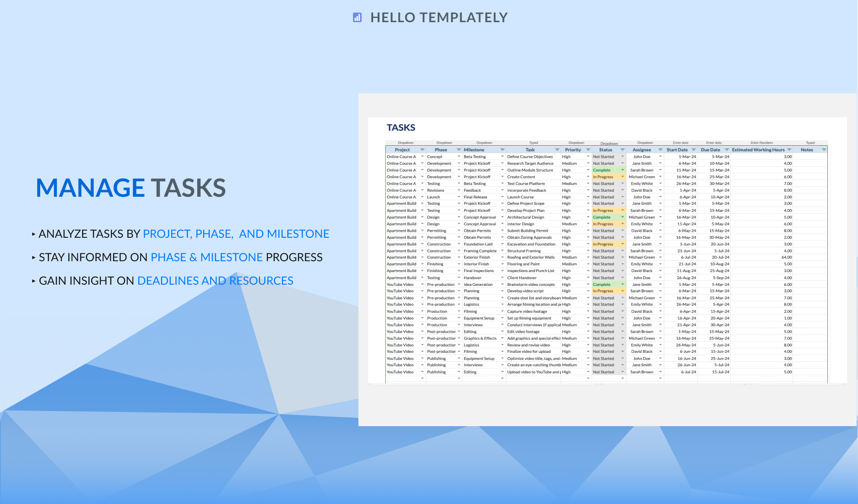This screenshot has width=858, height=504.
Task: Click the filter icon on Assignee column
Action: coord(660,149)
